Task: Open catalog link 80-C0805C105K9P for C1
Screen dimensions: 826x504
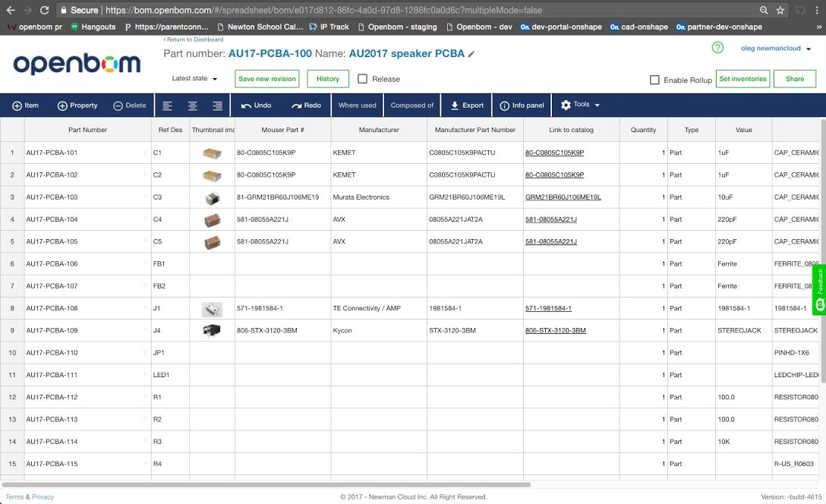Action: (554, 153)
